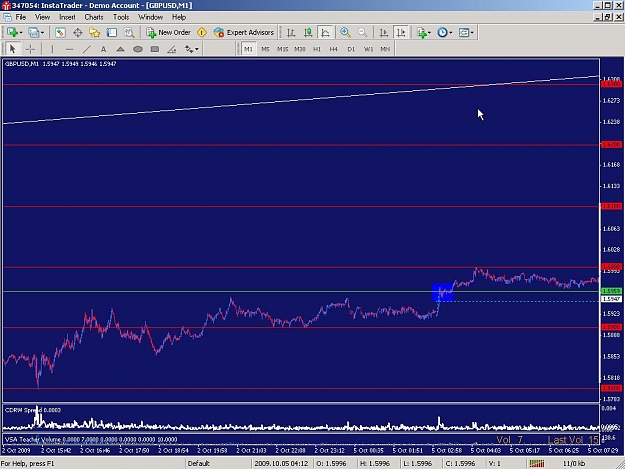Click the Profiles toolbar icon

33,32
